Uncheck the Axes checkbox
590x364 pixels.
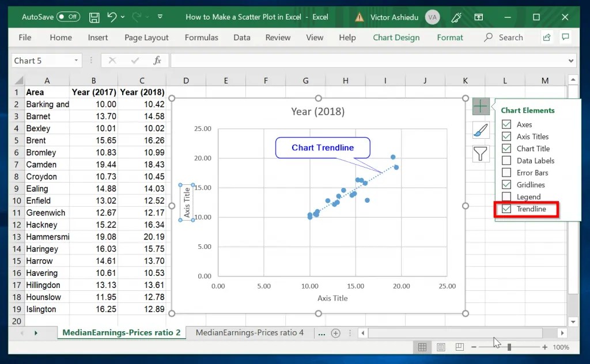pyautogui.click(x=506, y=124)
